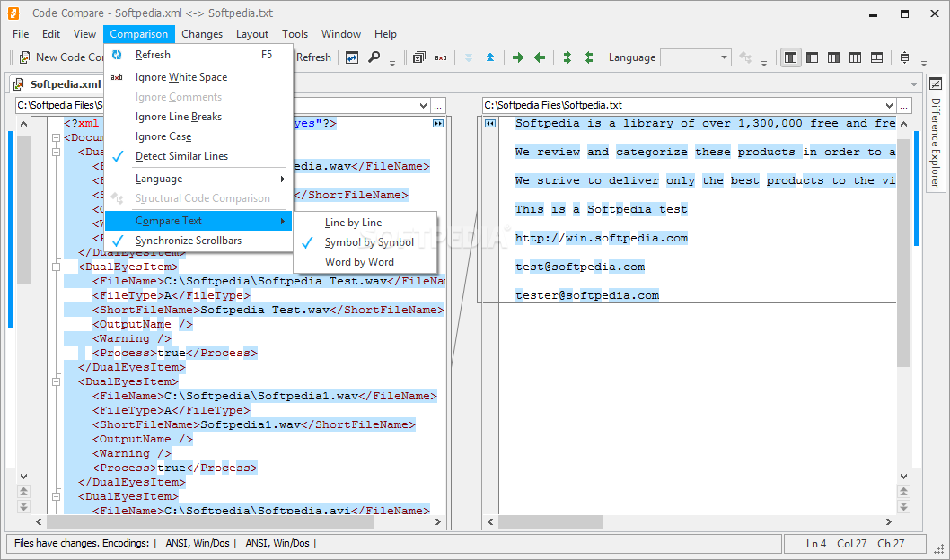Viewport: 950px width, 560px height.
Task: Click right pane navigation arrow icon at top left
Action: tap(490, 124)
